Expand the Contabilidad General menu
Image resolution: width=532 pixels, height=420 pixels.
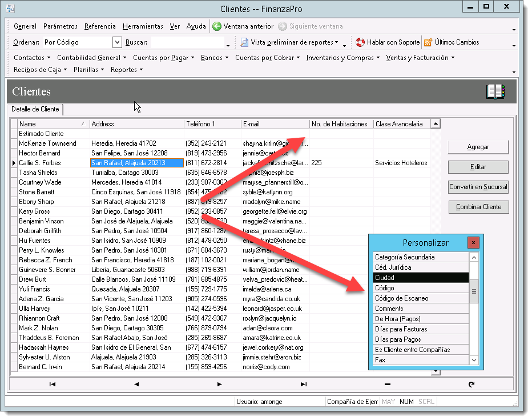(x=91, y=58)
